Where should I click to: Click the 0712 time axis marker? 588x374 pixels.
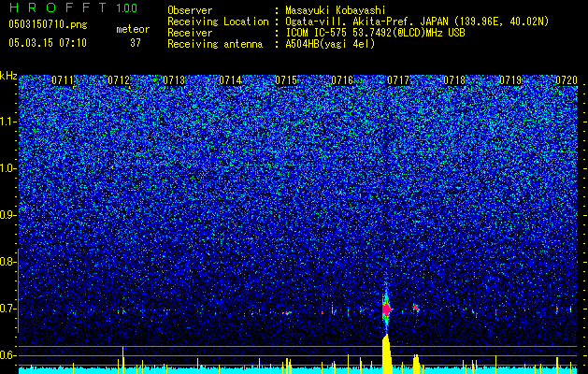(x=119, y=80)
